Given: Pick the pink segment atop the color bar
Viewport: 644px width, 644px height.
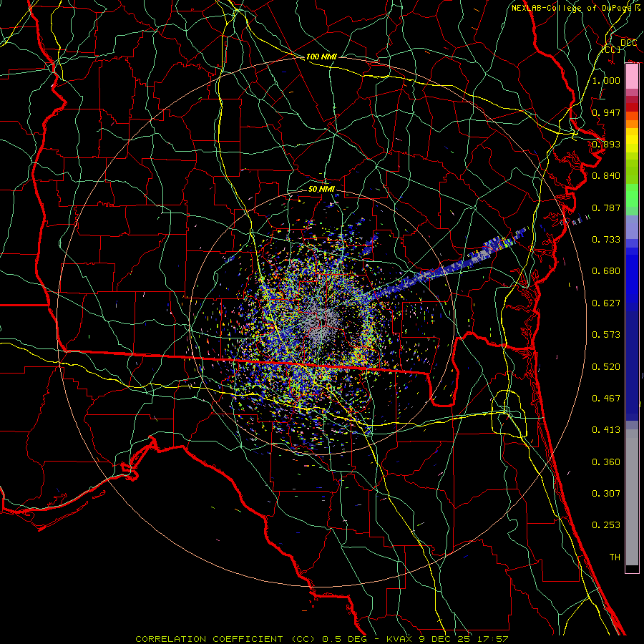Looking at the screenshot, I should (632, 77).
